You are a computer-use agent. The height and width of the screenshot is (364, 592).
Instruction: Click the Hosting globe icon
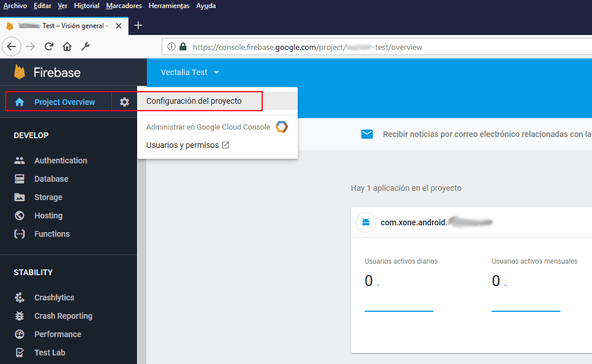coord(20,216)
